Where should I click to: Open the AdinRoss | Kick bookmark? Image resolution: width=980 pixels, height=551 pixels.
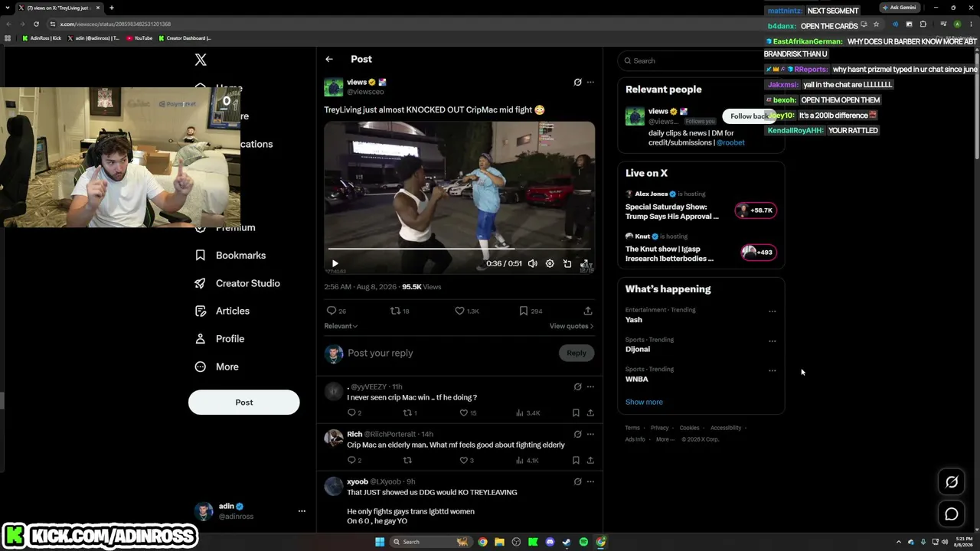(42, 38)
